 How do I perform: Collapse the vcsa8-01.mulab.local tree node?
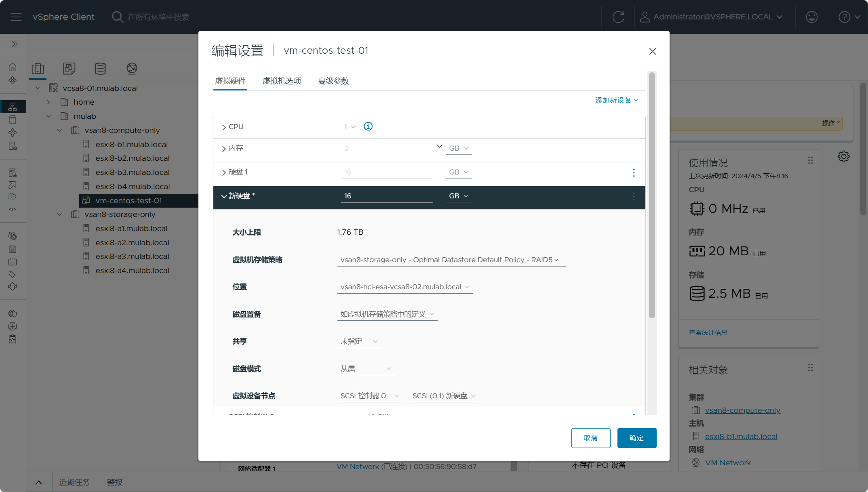38,88
